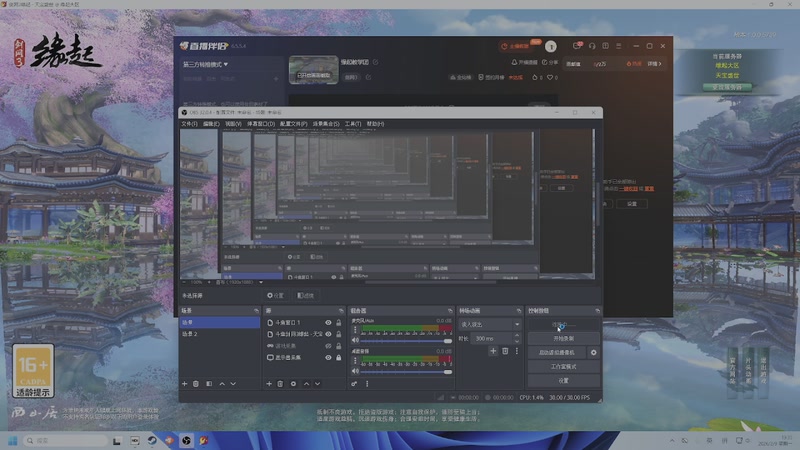Open scene filters icon in Scenes panel

(x=209, y=384)
